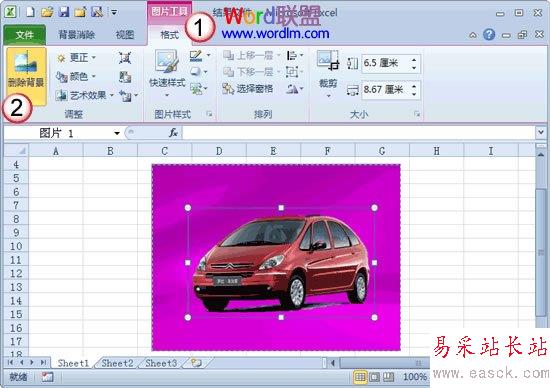Click 上移一层 bring forward

251,55
